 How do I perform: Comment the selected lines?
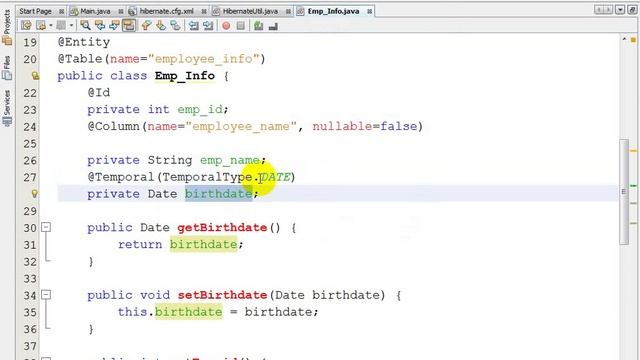pos(258,26)
